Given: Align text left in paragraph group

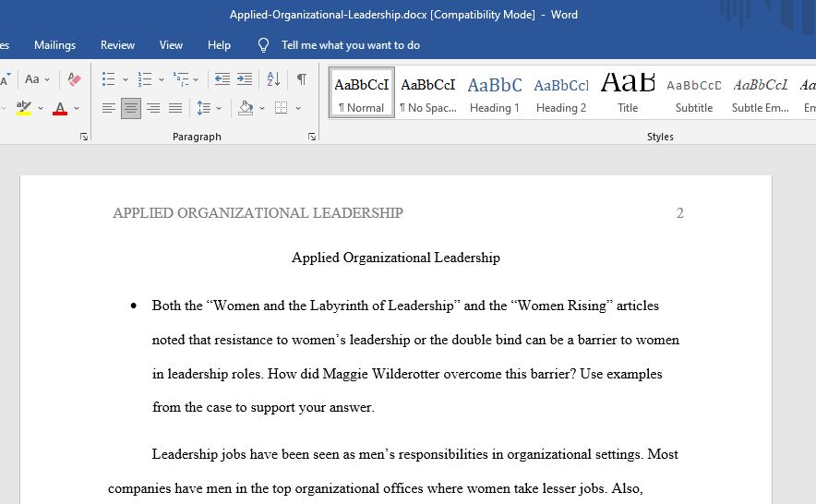Looking at the screenshot, I should [108, 108].
